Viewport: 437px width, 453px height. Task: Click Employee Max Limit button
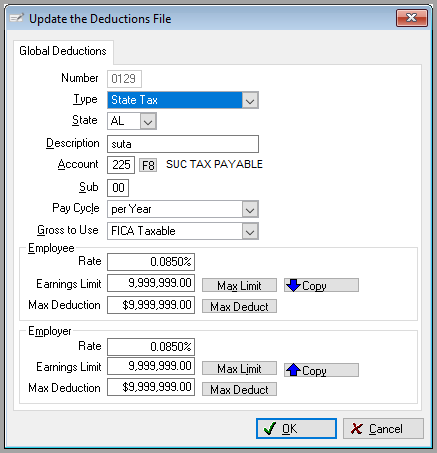coord(239,285)
